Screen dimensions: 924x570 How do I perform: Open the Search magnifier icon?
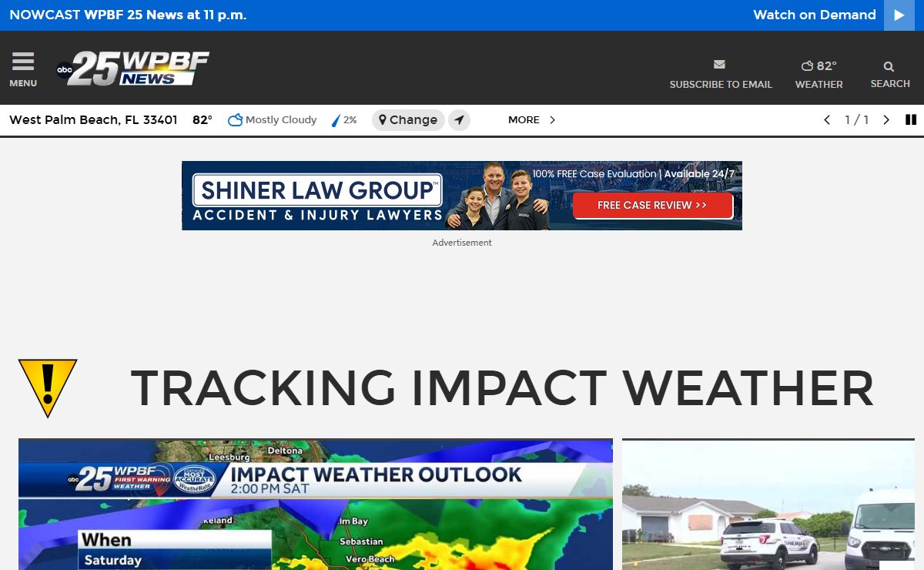tap(889, 66)
